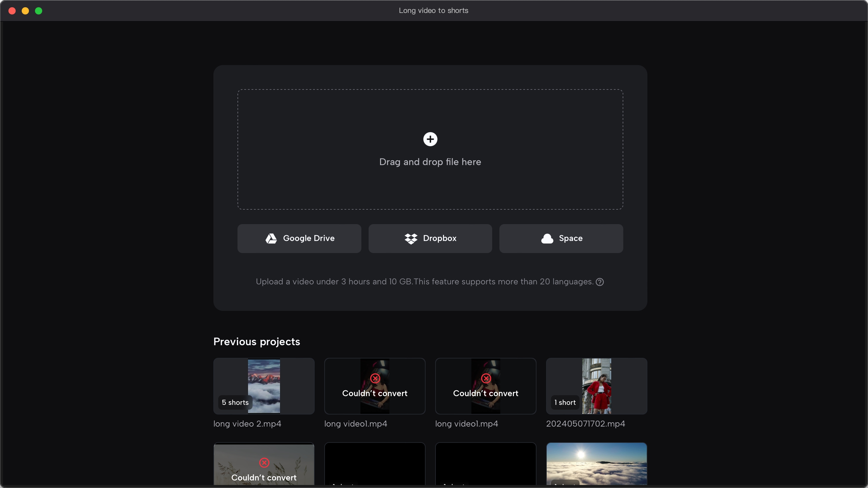
Task: Click the error icon on second long video1.mp4
Action: [485, 379]
